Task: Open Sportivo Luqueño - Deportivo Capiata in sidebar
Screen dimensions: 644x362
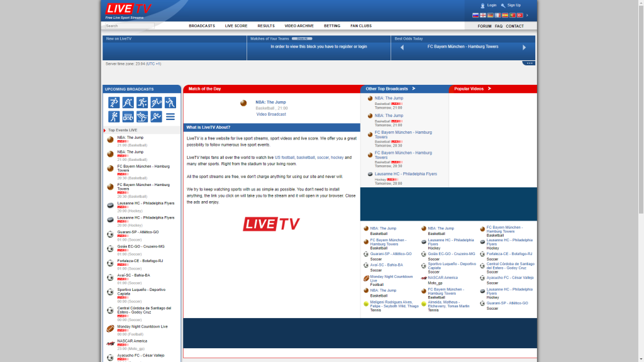Action: [x=142, y=292]
